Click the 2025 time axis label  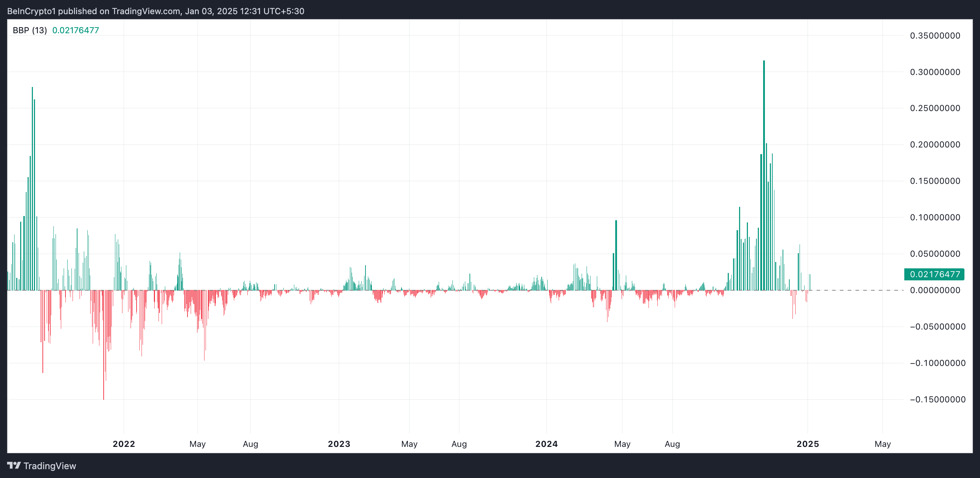[x=807, y=444]
